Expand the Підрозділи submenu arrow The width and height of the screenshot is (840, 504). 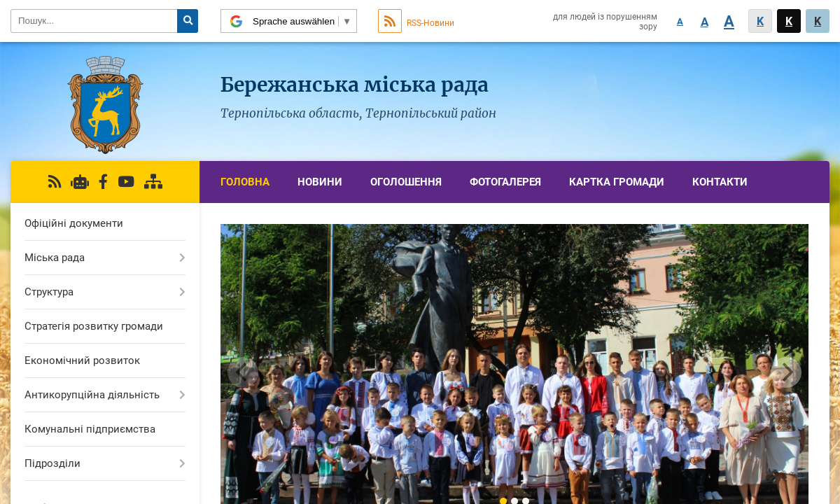coord(182,463)
